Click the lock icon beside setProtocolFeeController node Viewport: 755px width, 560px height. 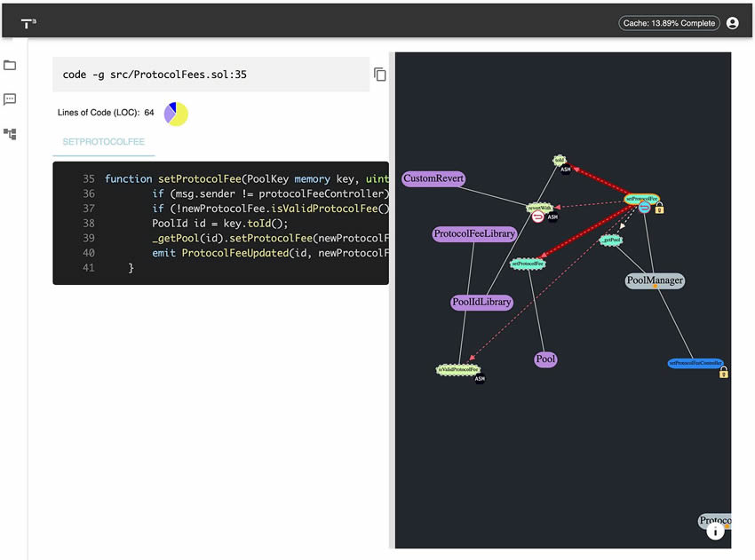tap(723, 373)
